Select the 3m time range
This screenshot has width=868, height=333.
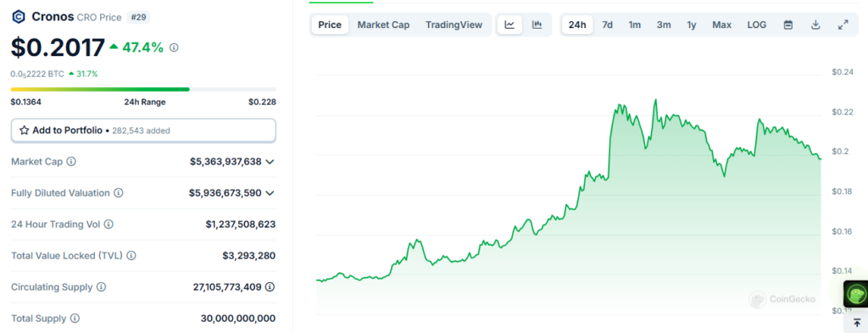664,25
